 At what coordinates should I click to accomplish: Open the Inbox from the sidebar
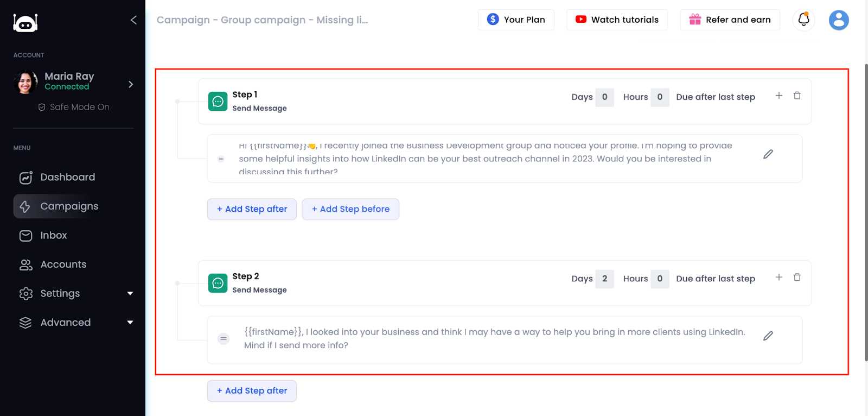[53, 235]
